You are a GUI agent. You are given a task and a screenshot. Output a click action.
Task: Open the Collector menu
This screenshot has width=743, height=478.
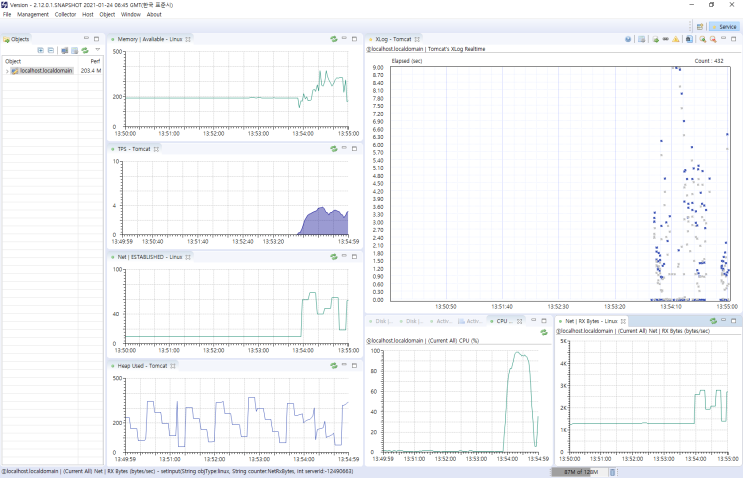65,15
